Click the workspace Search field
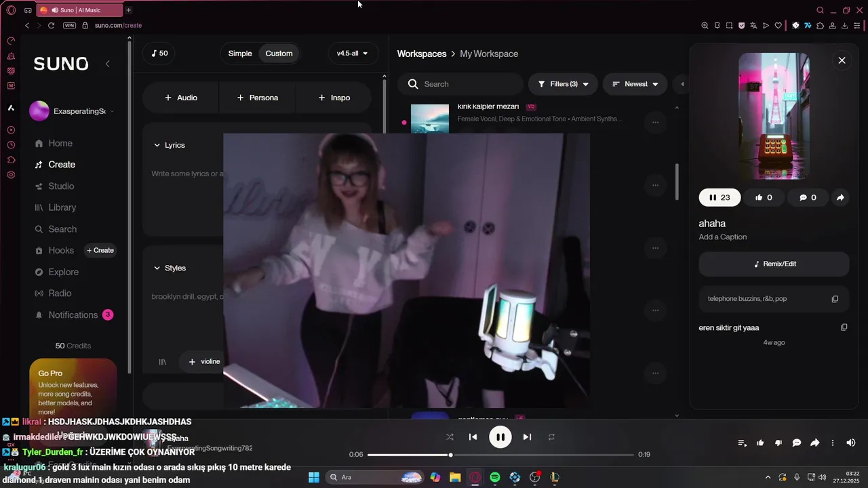The height and width of the screenshot is (488, 868). (x=460, y=84)
